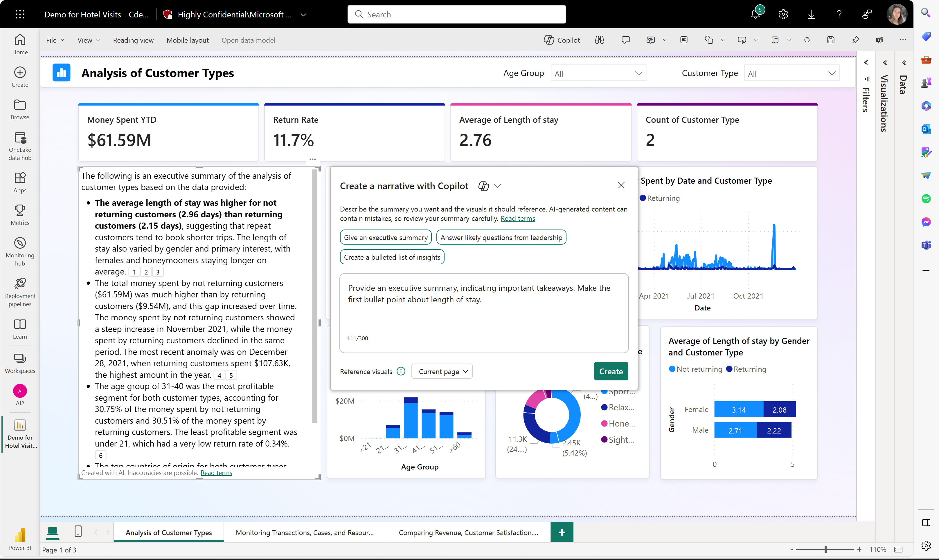
Task: Click the Save icon in toolbar
Action: coord(831,40)
